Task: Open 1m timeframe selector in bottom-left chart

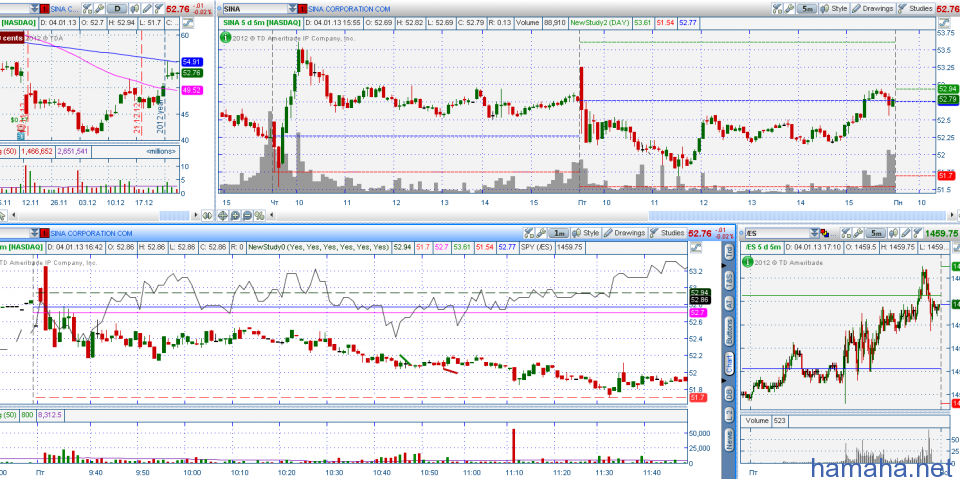Action: pyautogui.click(x=558, y=233)
